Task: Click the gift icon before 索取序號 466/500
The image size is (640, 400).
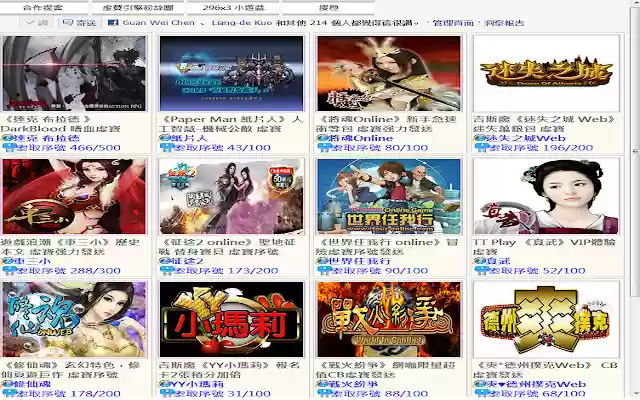Action: click(9, 148)
